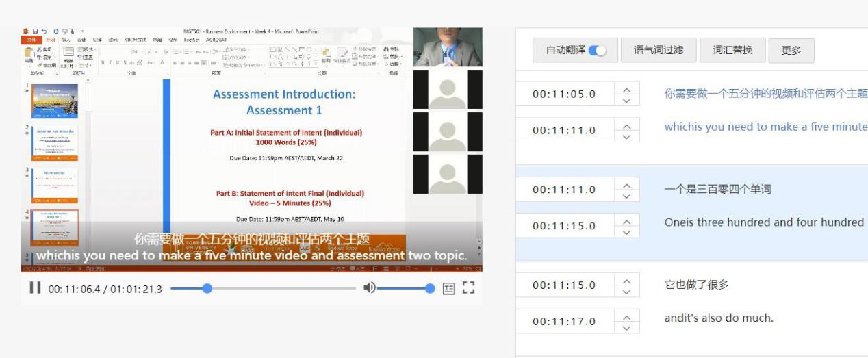Viewport: 868px width, 358px height.
Task: Enter fullscreen mode for the video
Action: (x=469, y=288)
